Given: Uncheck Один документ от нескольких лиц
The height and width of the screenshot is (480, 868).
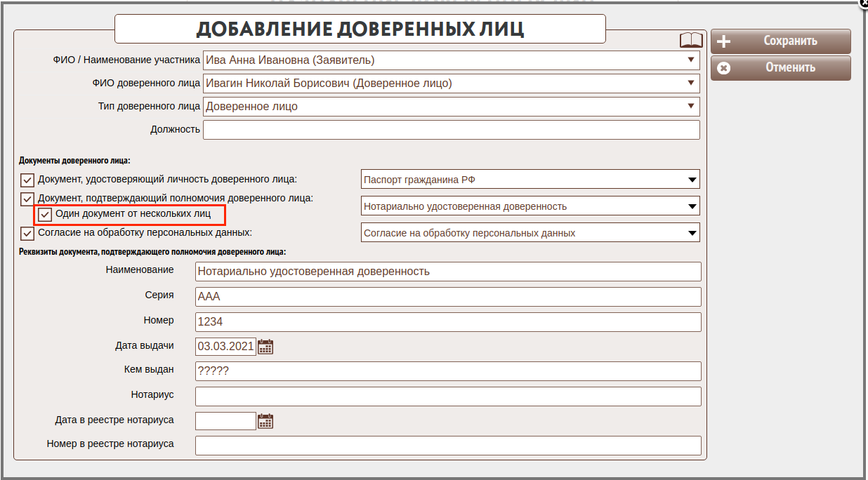Looking at the screenshot, I should point(46,214).
